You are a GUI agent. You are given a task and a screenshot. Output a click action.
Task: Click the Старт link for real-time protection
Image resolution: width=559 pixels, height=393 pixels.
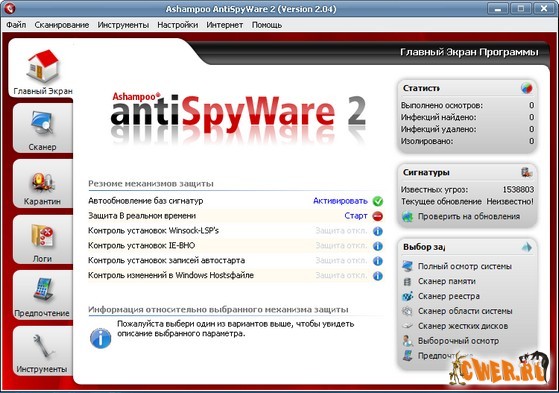click(356, 216)
